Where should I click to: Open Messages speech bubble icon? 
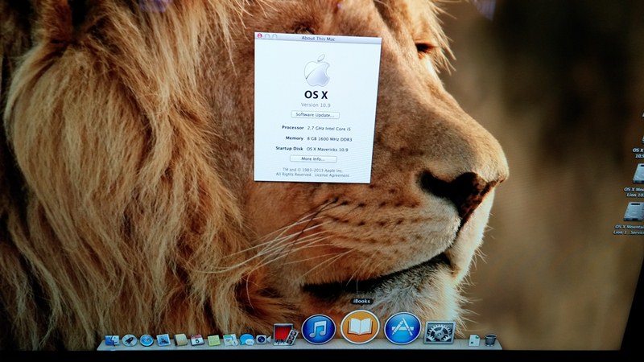247,339
